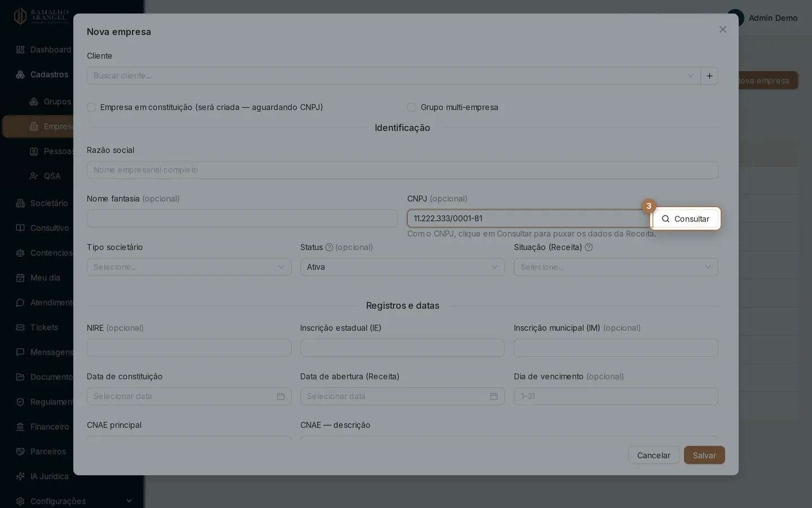Click the Razão social input field
812x508 pixels.
(x=403, y=170)
